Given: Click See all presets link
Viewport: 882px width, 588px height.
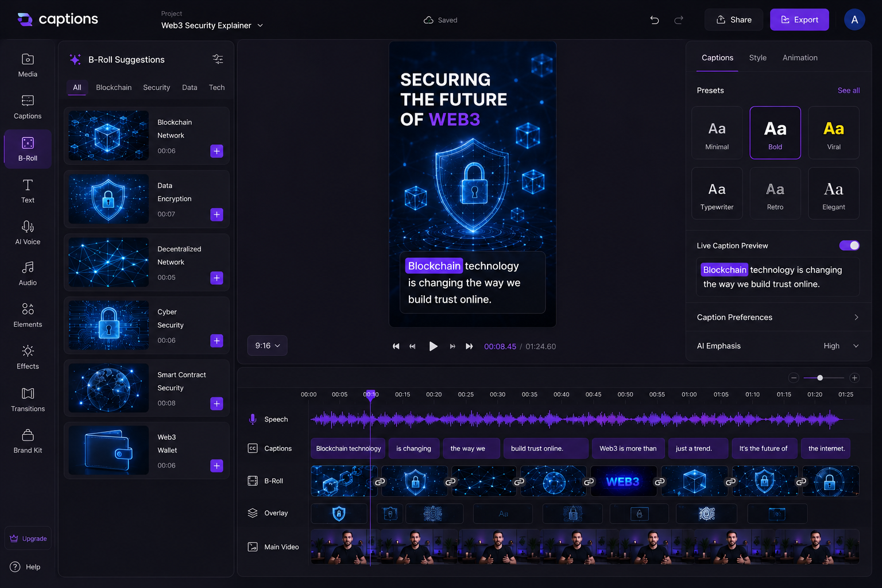Looking at the screenshot, I should [x=848, y=90].
